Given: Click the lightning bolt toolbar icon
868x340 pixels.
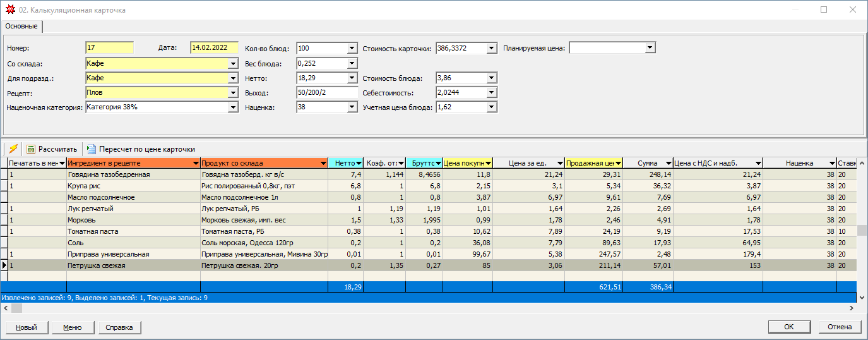Looking at the screenshot, I should pyautogui.click(x=12, y=149).
